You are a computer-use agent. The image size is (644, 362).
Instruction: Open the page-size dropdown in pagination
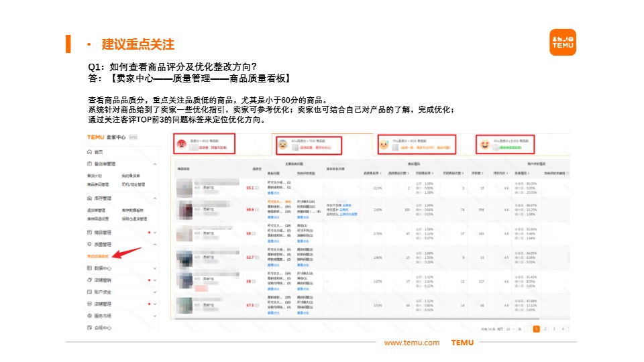point(511,329)
